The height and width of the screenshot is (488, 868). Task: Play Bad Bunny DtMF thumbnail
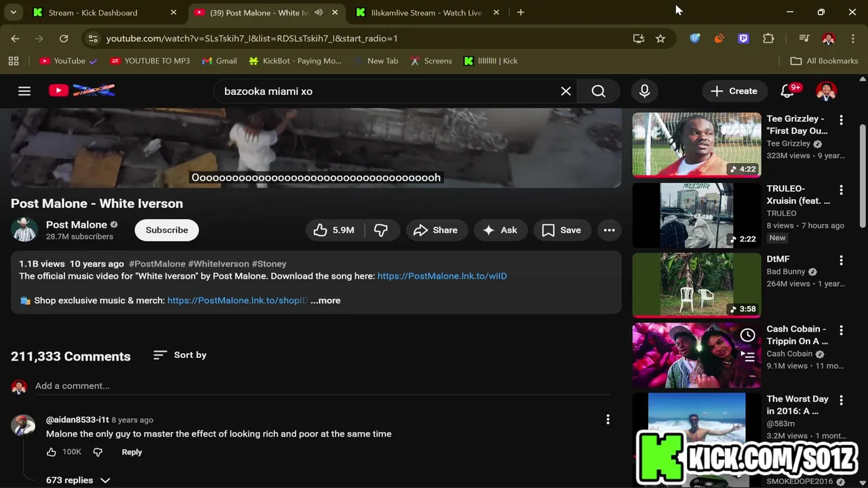pyautogui.click(x=696, y=285)
